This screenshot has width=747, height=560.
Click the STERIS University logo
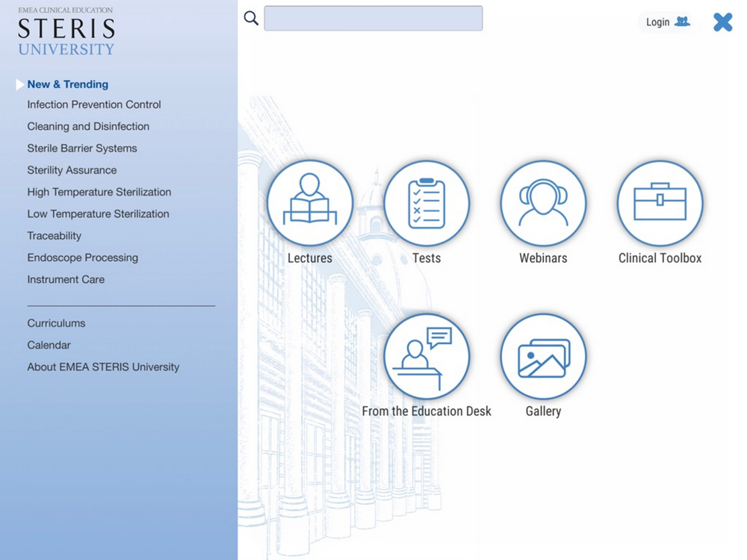pyautogui.click(x=66, y=31)
